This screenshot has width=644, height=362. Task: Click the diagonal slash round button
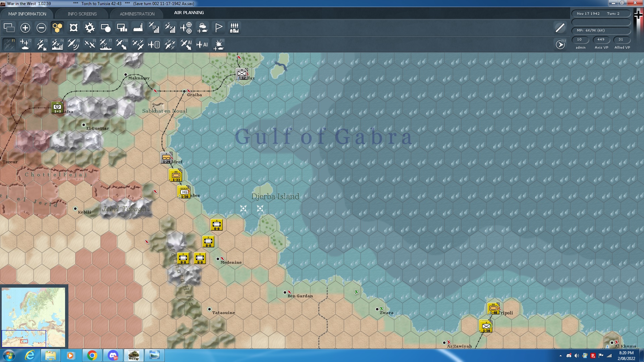click(x=560, y=28)
